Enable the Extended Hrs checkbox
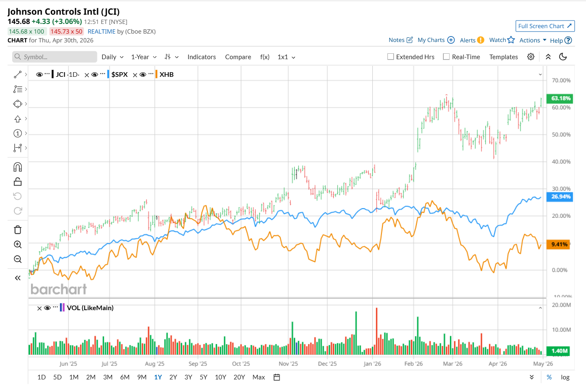The image size is (586, 392). click(391, 57)
